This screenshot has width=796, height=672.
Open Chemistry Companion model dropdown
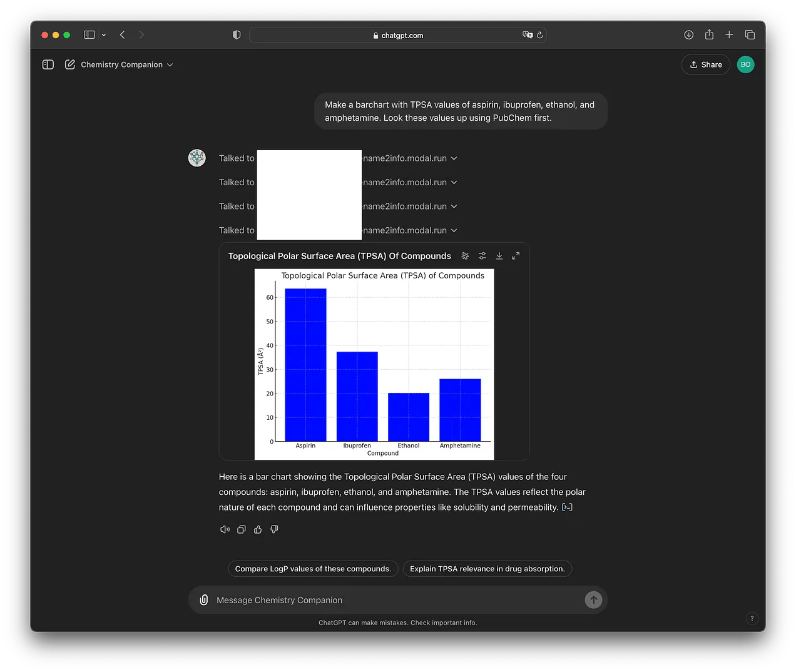tap(127, 64)
